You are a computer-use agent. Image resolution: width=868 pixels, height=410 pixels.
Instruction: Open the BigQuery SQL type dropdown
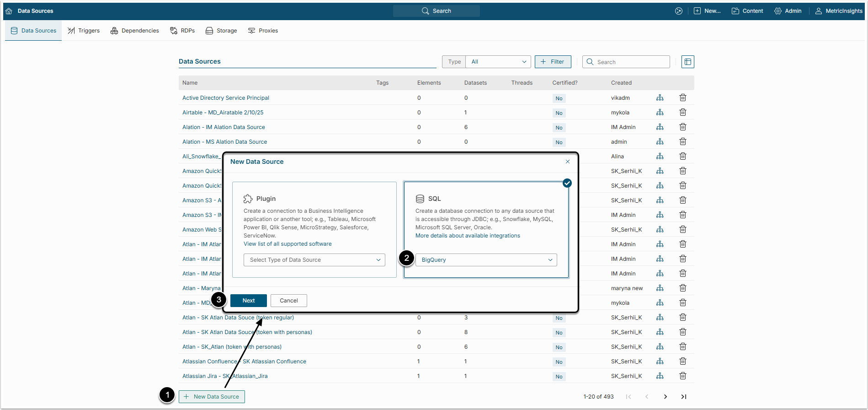click(x=486, y=260)
